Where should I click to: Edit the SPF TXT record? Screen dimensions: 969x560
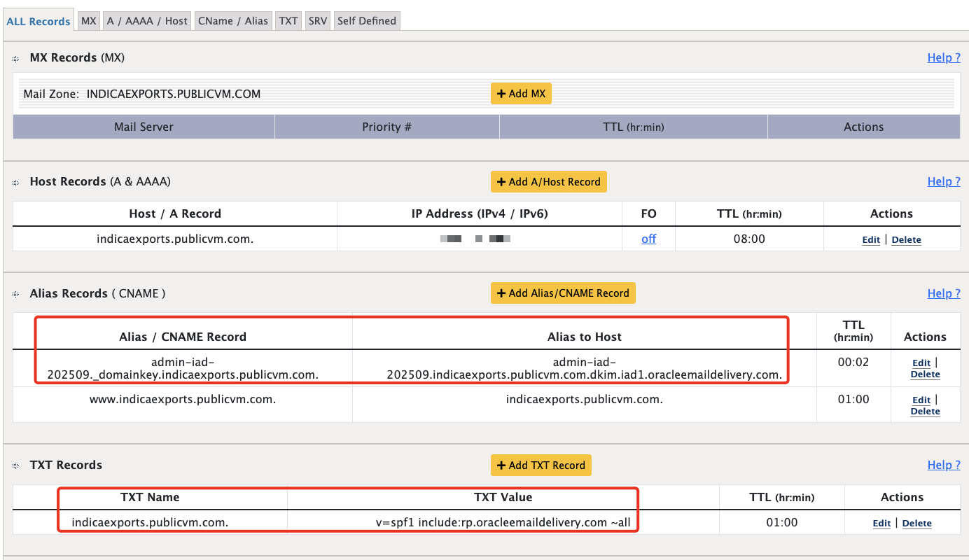[881, 523]
